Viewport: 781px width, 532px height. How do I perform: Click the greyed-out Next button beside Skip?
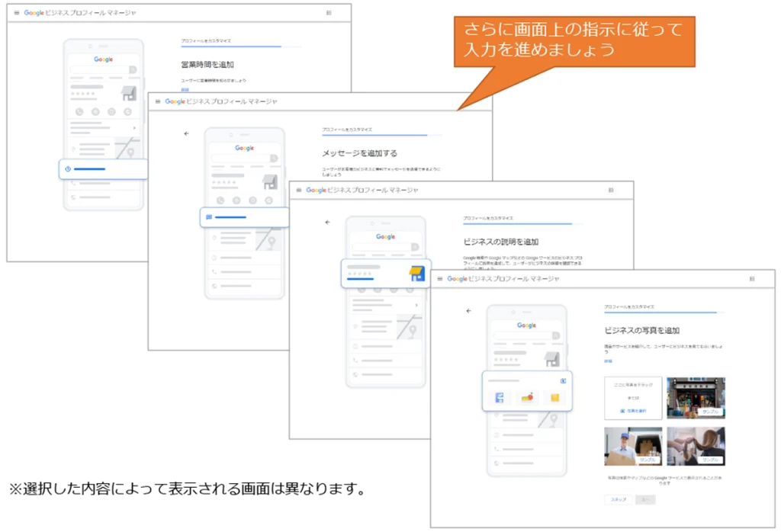point(644,499)
